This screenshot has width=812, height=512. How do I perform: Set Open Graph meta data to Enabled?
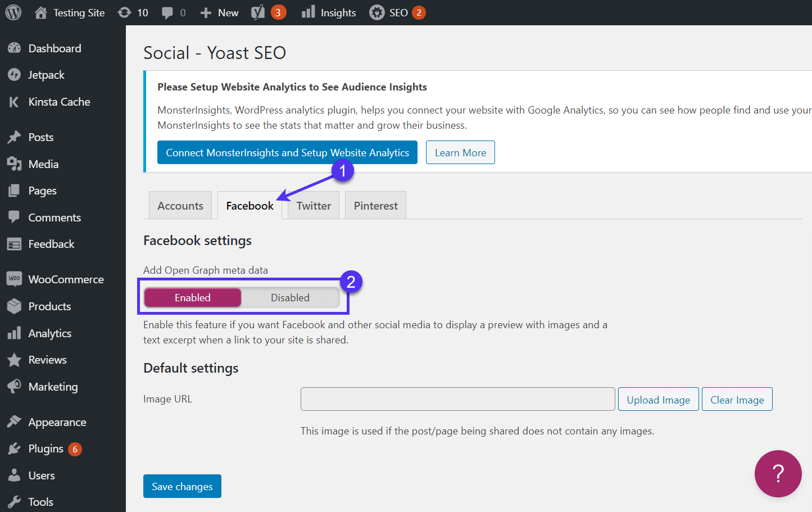point(193,298)
